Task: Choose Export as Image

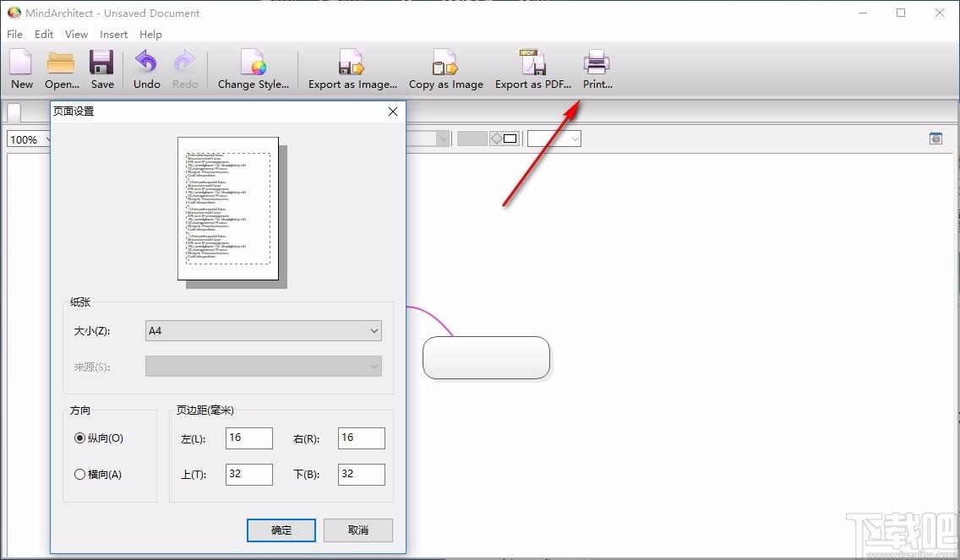Action: click(x=352, y=69)
